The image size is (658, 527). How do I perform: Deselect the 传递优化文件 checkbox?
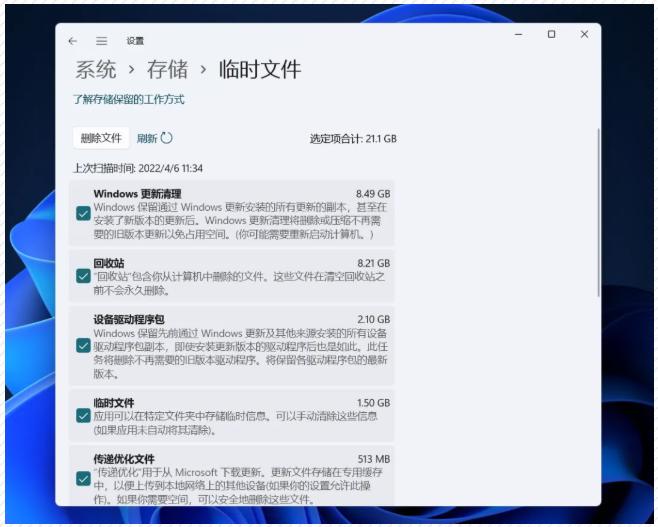point(83,477)
